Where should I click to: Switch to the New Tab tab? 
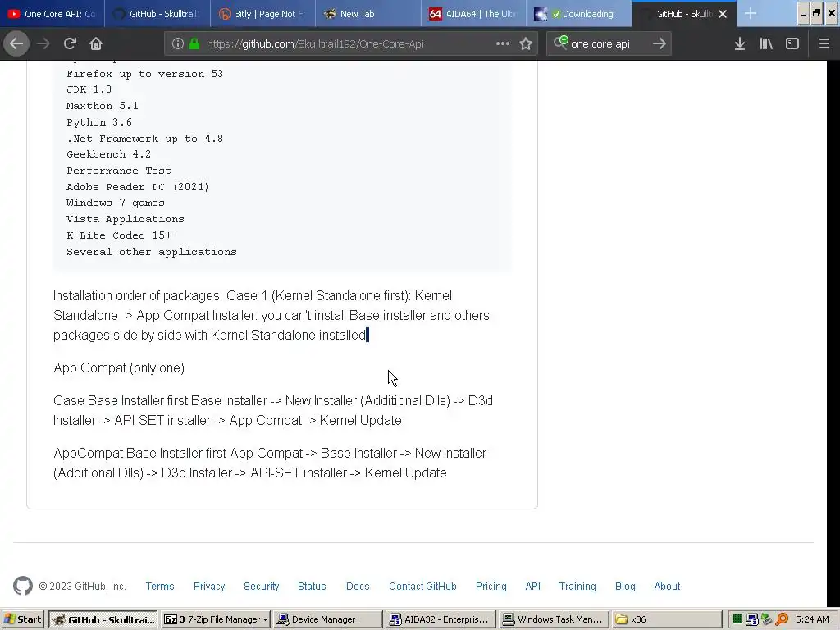368,14
